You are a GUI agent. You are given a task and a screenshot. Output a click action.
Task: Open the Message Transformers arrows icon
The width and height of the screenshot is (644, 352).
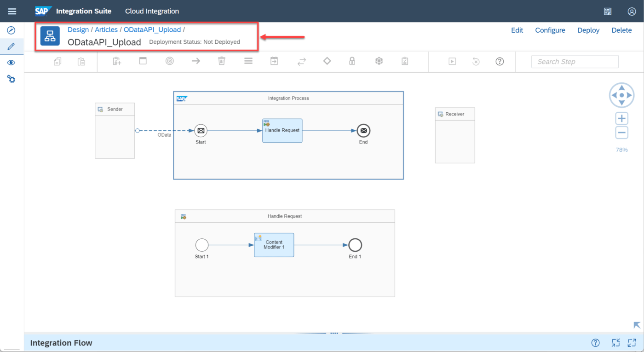301,61
